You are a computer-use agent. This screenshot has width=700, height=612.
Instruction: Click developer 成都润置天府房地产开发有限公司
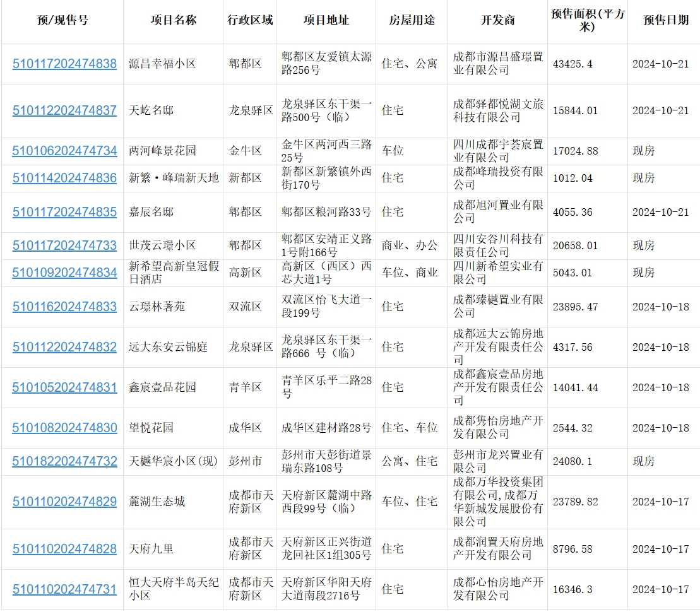[x=498, y=549]
